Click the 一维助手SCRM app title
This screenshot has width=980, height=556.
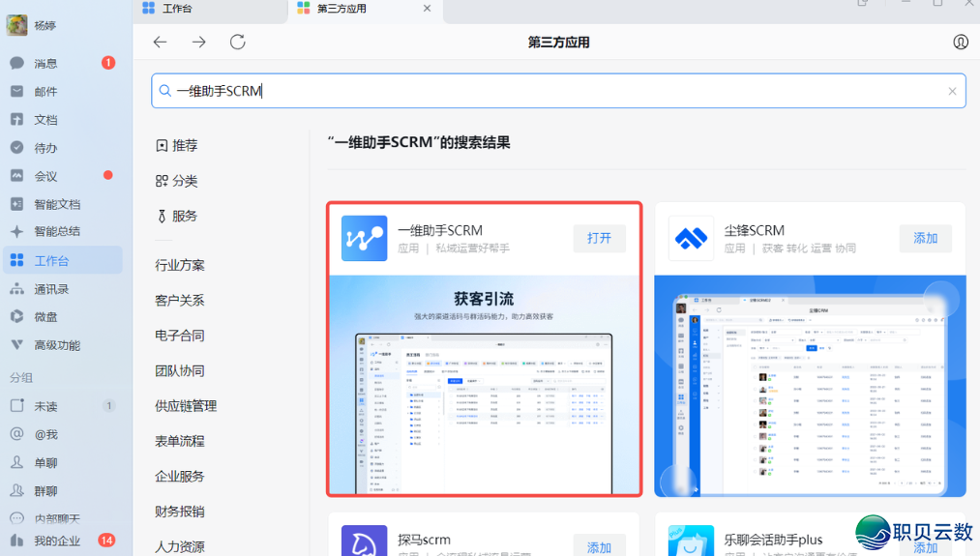[x=440, y=230]
